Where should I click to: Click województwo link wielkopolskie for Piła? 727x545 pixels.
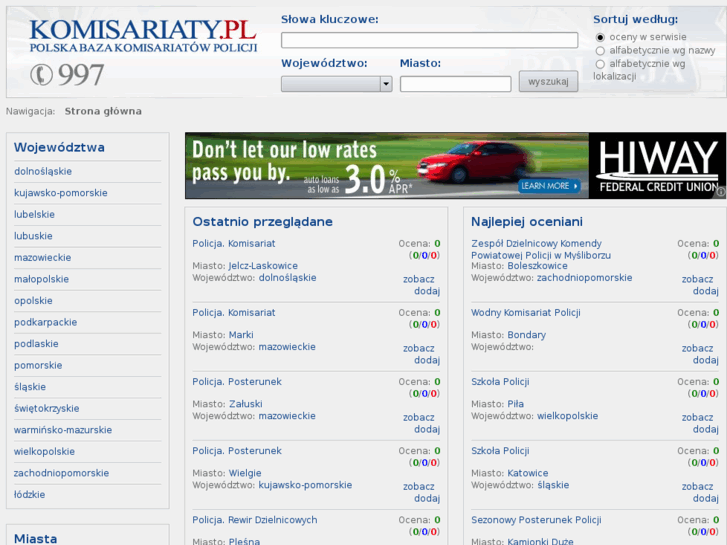coord(568,416)
